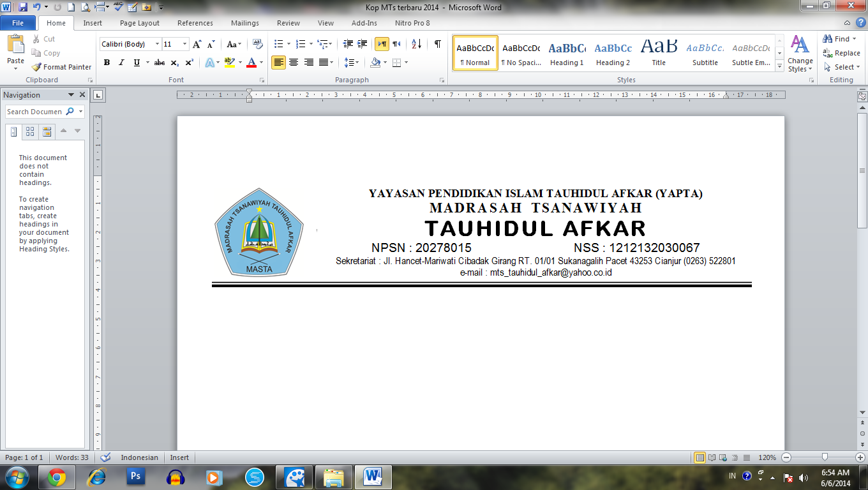
Task: Open Photoshop from the taskbar
Action: click(135, 477)
